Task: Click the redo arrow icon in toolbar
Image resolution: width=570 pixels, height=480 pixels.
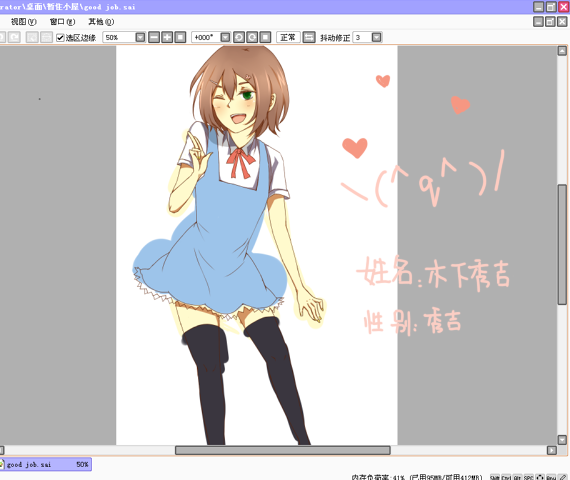Action: (x=14, y=37)
